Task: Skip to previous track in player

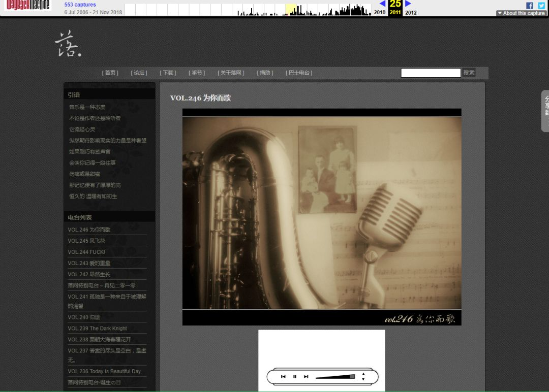Action: (283, 377)
